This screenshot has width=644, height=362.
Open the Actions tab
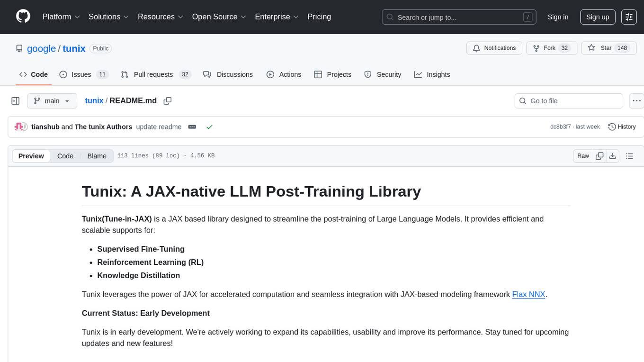pyautogui.click(x=284, y=74)
